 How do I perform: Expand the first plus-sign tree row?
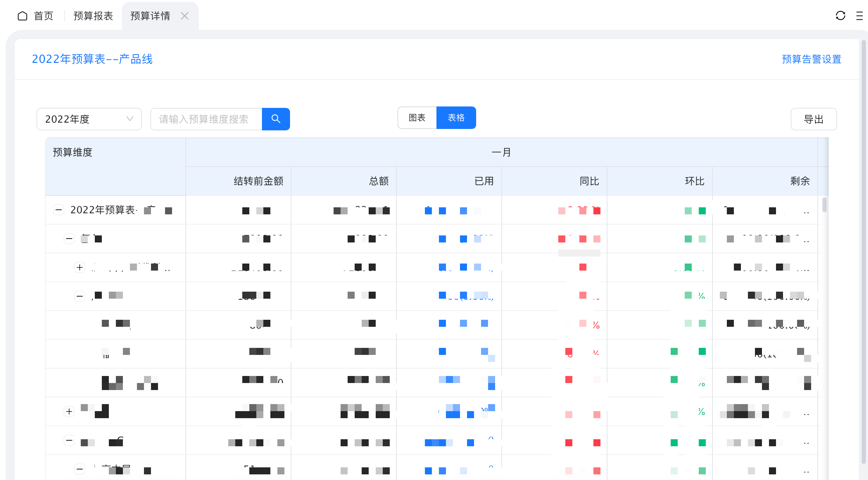[80, 267]
